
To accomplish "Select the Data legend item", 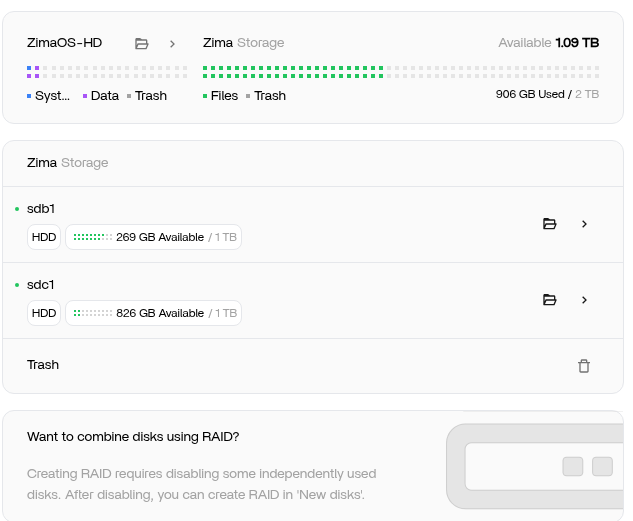I will [x=100, y=96].
